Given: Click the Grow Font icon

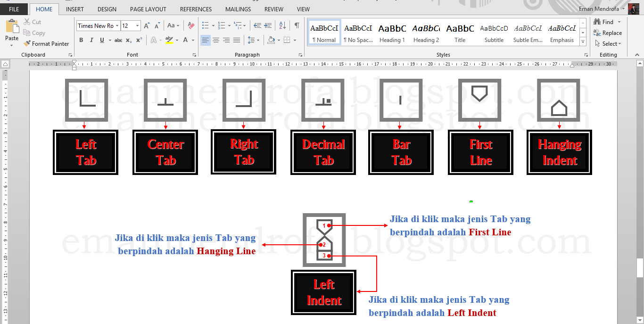Looking at the screenshot, I should pos(147,25).
